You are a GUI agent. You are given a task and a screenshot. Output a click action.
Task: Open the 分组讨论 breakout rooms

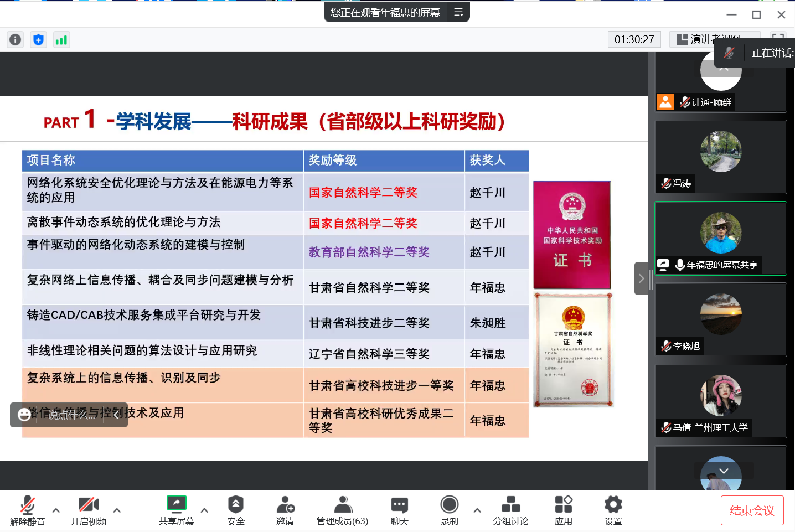tap(510, 510)
